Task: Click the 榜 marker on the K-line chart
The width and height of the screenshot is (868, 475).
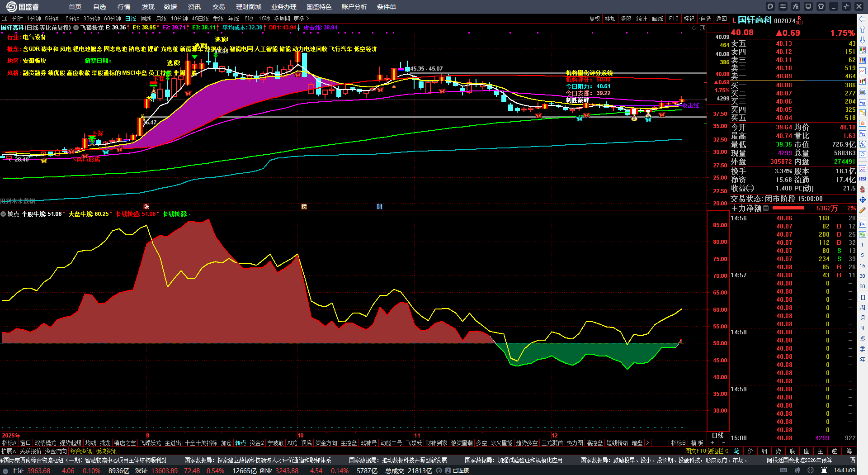Action: point(304,206)
